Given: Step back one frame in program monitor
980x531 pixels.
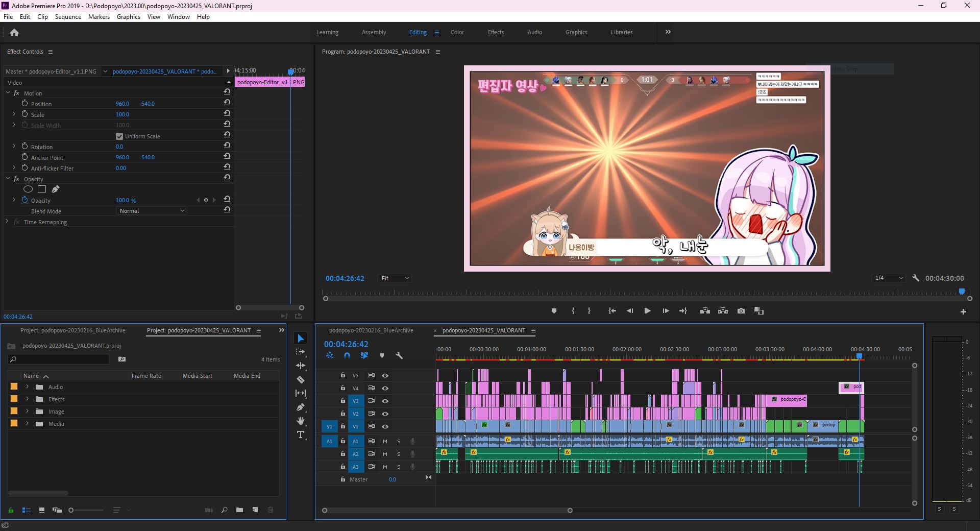Looking at the screenshot, I should pos(630,311).
